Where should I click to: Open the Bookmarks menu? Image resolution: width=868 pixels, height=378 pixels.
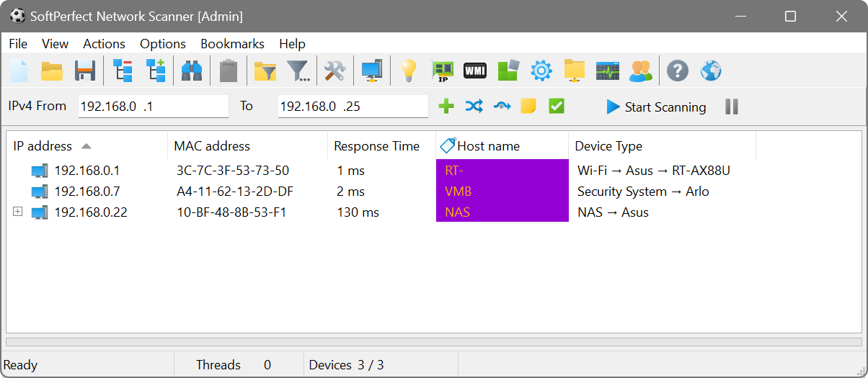click(x=232, y=44)
